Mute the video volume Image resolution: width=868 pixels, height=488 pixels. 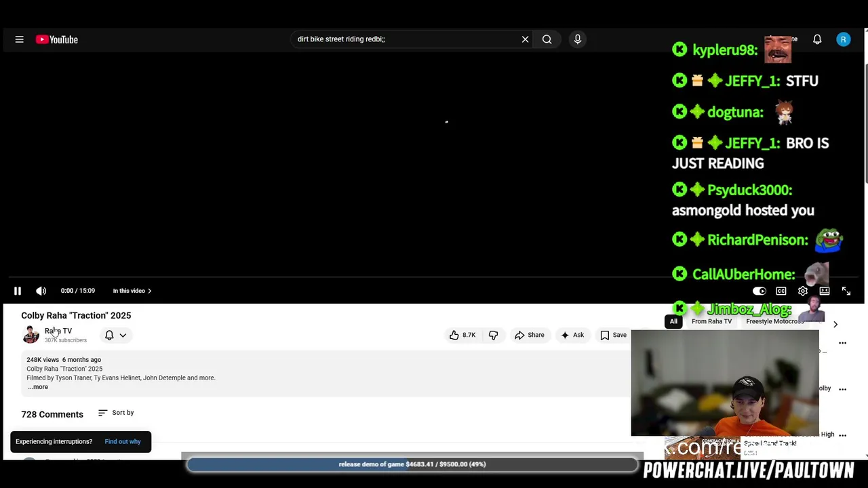tap(41, 291)
